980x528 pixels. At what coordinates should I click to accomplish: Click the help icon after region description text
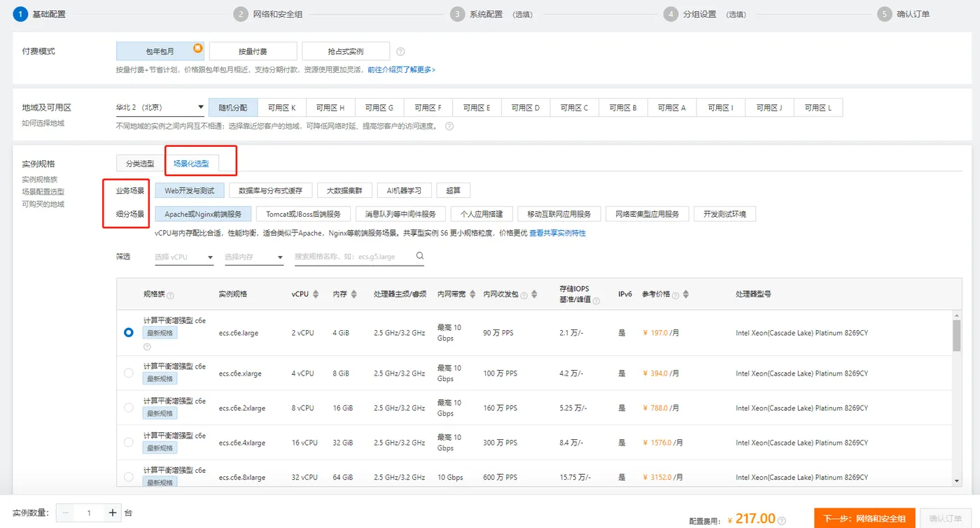[x=449, y=127]
